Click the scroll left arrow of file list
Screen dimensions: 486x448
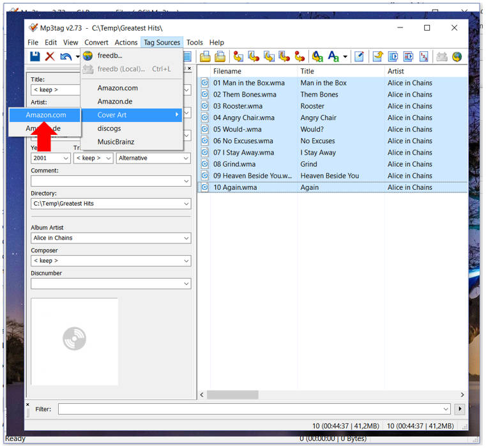click(x=202, y=395)
